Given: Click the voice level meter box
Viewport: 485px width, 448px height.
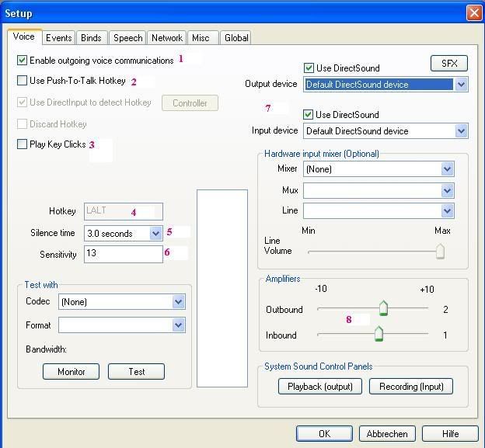Looking at the screenshot, I should [x=222, y=288].
